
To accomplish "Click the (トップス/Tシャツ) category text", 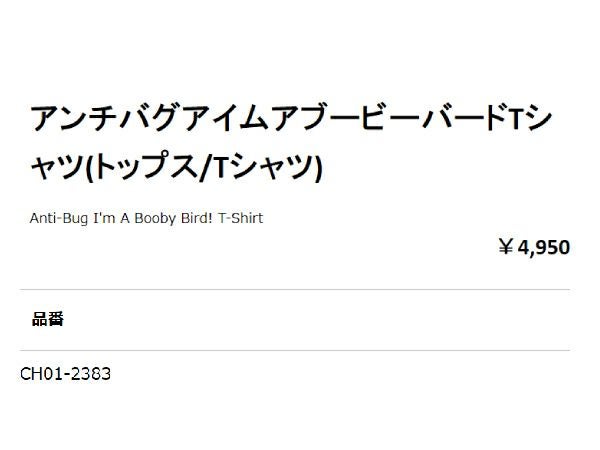I will click(205, 167).
